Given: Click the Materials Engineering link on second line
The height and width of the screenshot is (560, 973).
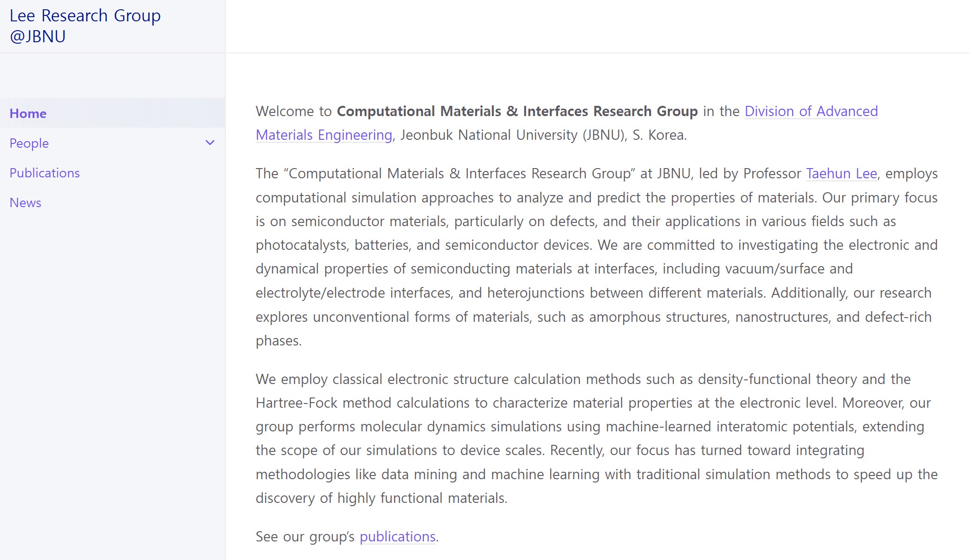Looking at the screenshot, I should pyautogui.click(x=324, y=135).
